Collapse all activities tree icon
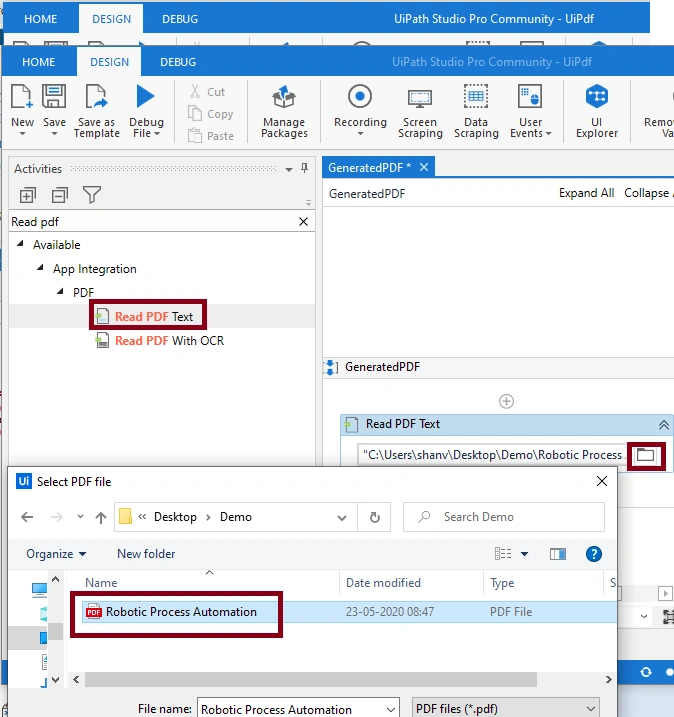The image size is (674, 717). tap(59, 195)
